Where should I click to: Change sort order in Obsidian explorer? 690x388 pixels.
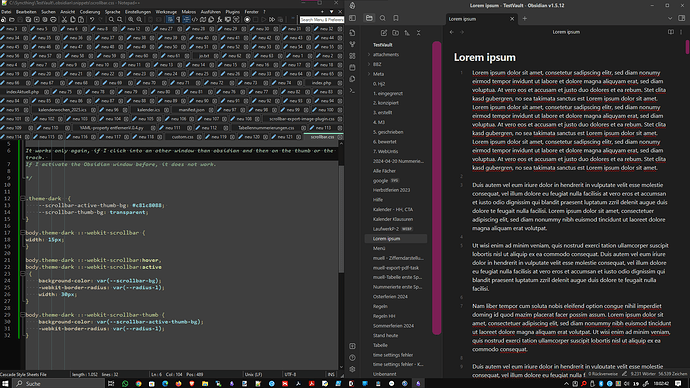click(407, 33)
